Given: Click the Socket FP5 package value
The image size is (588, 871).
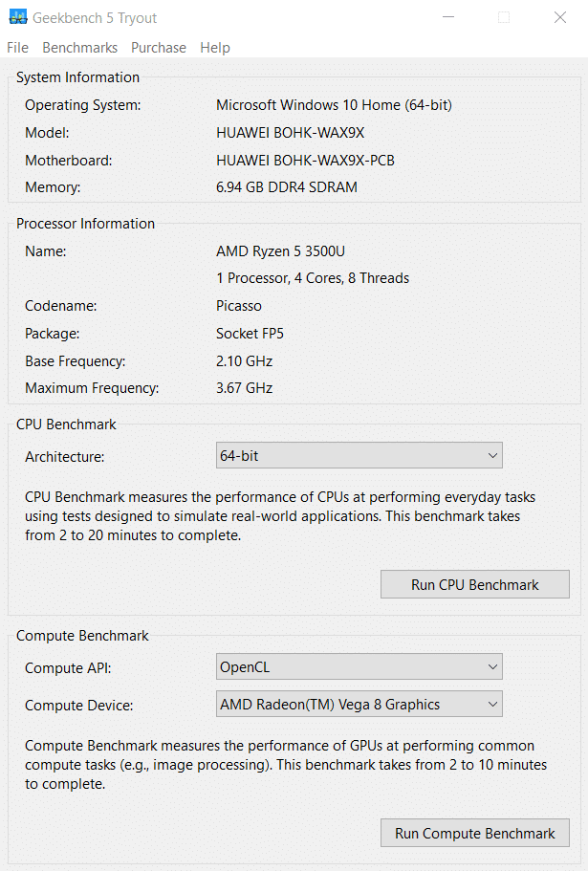Looking at the screenshot, I should pos(250,334).
